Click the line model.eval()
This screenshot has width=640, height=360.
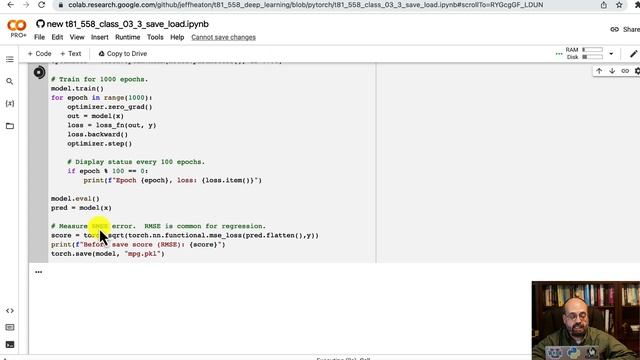(x=75, y=199)
